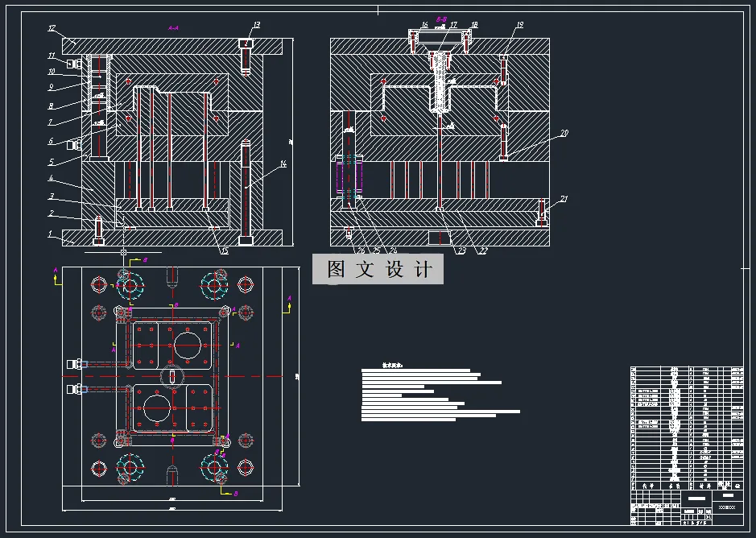The width and height of the screenshot is (756, 538).
Task: Click part balloon number 22
Action: click(x=483, y=250)
